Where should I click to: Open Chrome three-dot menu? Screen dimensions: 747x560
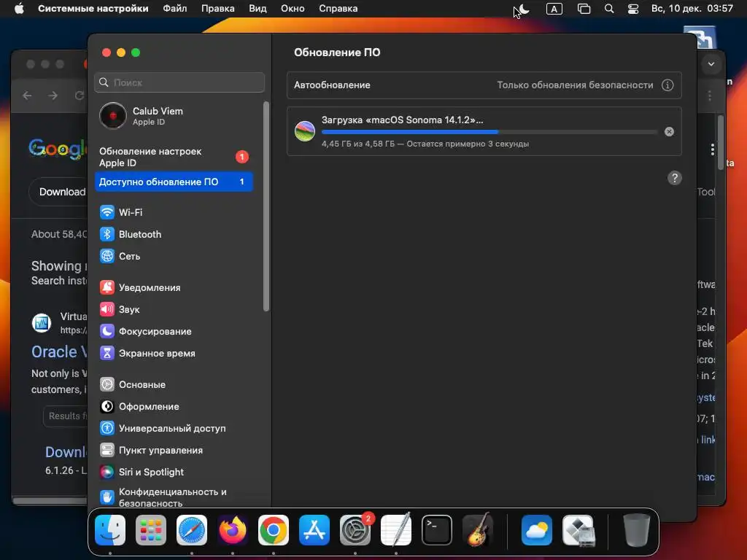tap(710, 96)
